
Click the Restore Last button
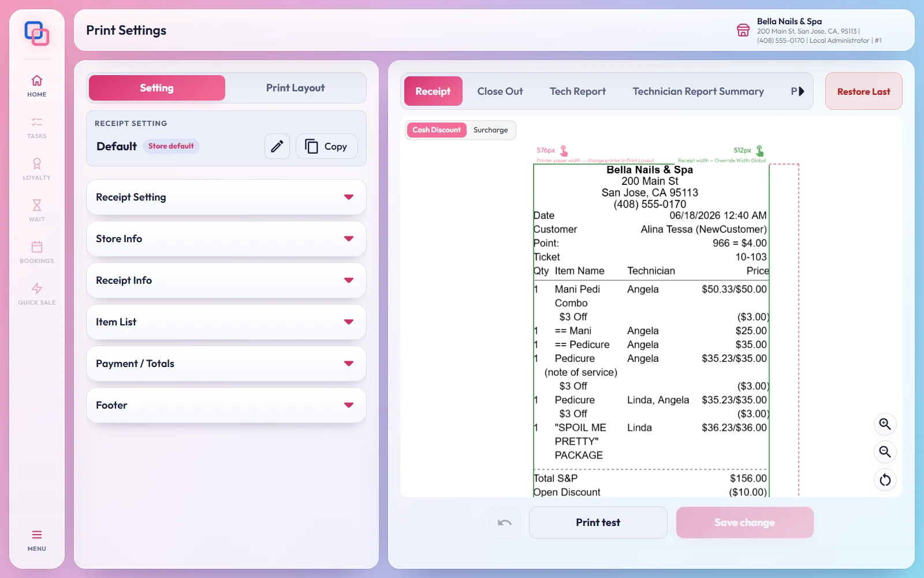[x=864, y=91]
